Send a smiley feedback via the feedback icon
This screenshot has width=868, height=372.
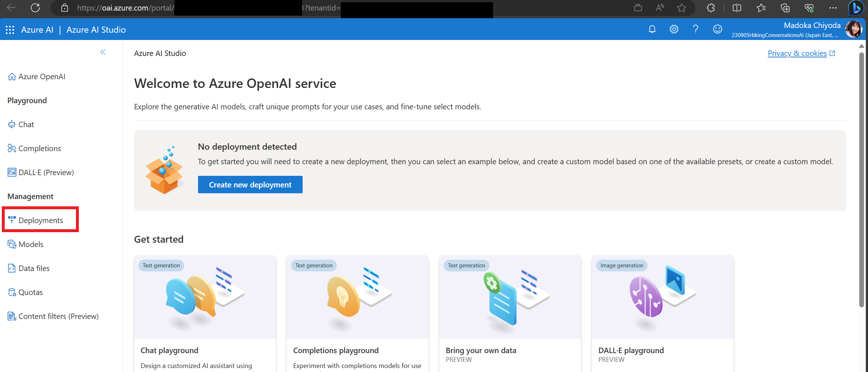pos(717,29)
